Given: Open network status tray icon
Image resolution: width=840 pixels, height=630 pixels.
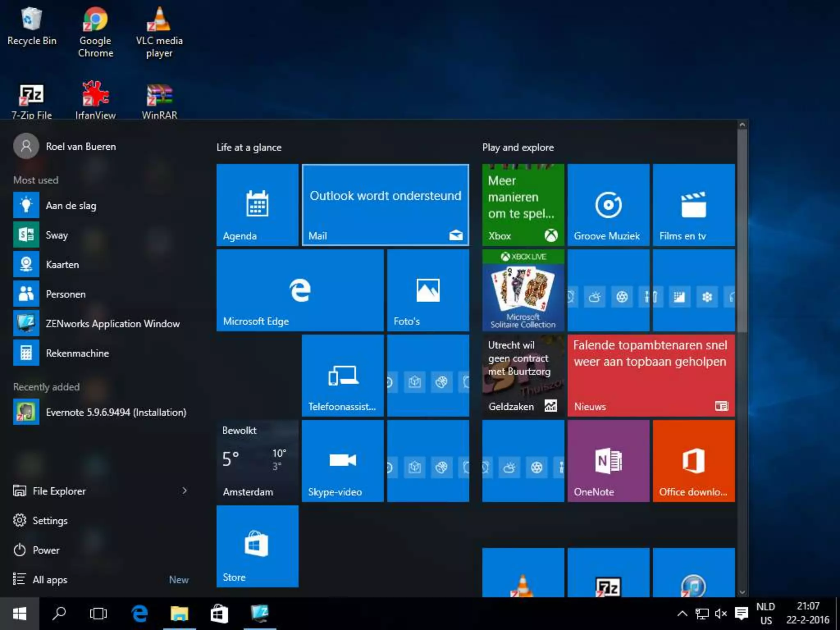Looking at the screenshot, I should point(702,613).
